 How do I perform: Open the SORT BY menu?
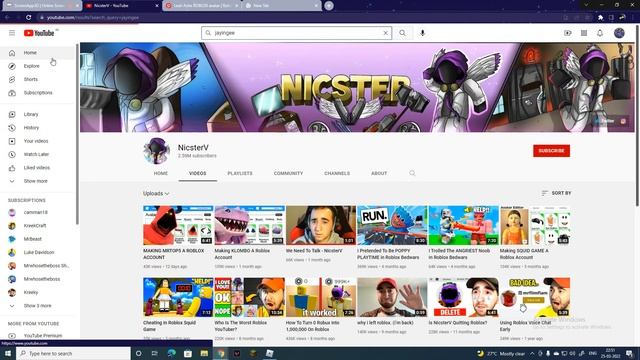(556, 193)
